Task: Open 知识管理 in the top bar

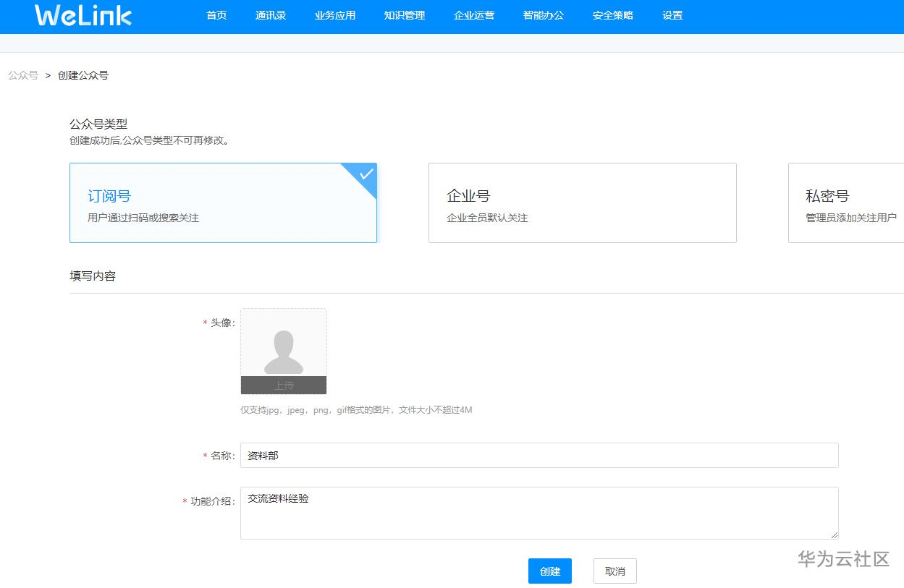Action: pyautogui.click(x=405, y=15)
